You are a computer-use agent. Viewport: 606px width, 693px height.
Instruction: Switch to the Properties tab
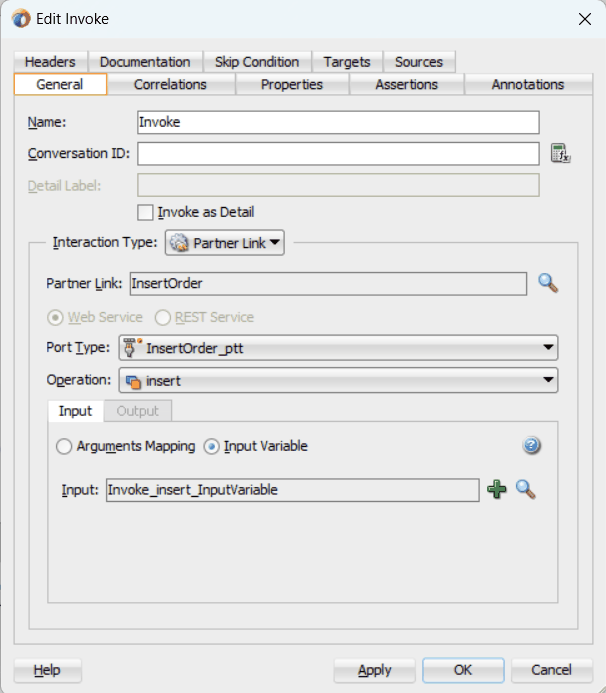tap(292, 84)
